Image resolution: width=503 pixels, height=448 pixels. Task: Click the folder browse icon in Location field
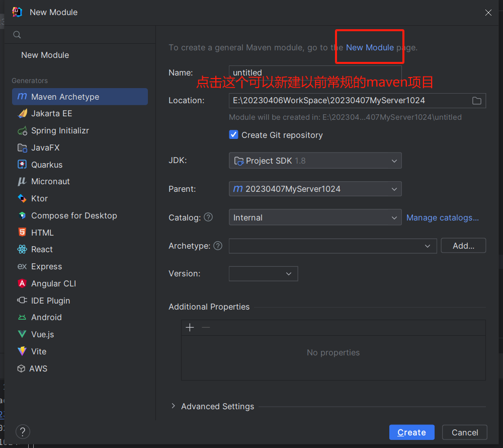[476, 101]
